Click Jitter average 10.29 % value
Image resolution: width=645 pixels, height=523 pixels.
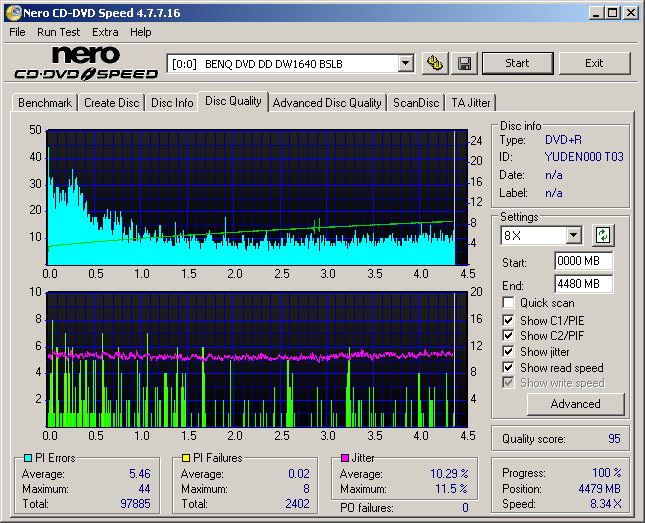pos(449,474)
